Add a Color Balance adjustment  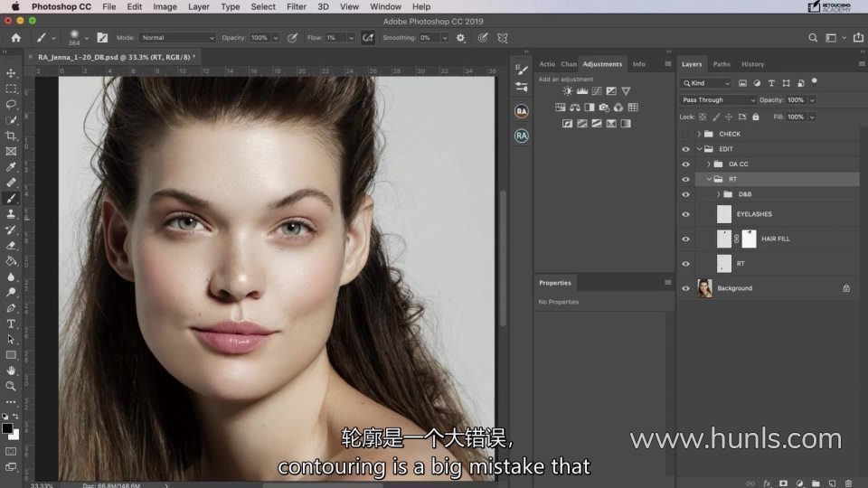click(575, 108)
